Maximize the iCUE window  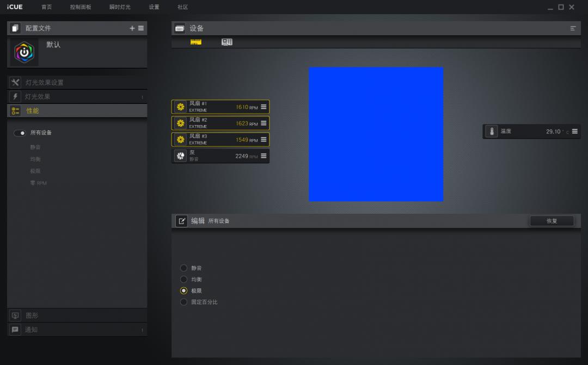(561, 7)
